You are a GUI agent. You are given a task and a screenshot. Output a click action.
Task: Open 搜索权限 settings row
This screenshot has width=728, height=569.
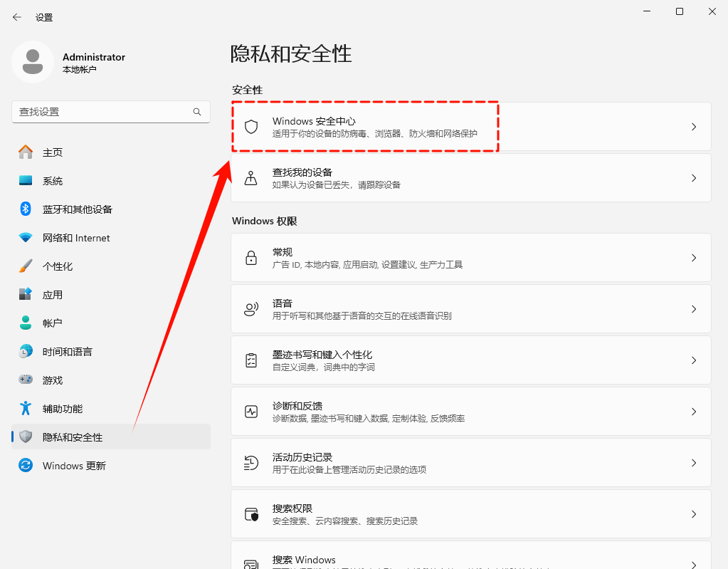(x=470, y=513)
